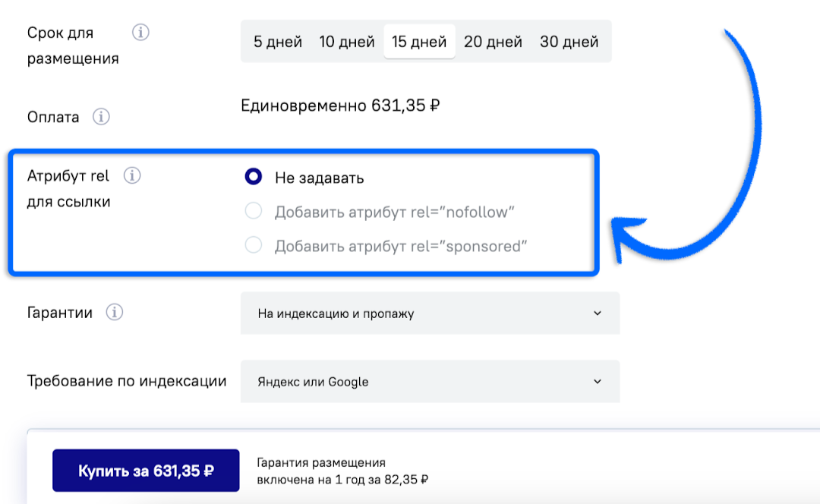Viewport: 820px width, 504px height.
Task: Switch to the 20 дней option
Action: coord(493,42)
